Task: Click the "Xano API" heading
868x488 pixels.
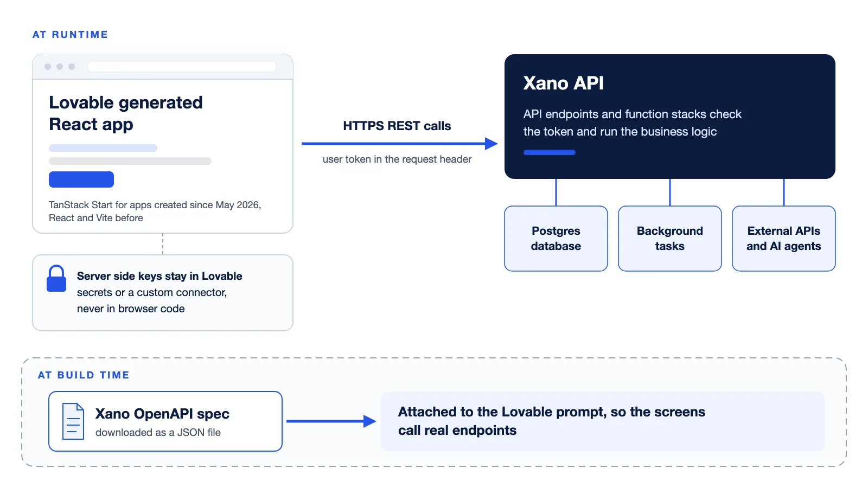Action: (564, 83)
